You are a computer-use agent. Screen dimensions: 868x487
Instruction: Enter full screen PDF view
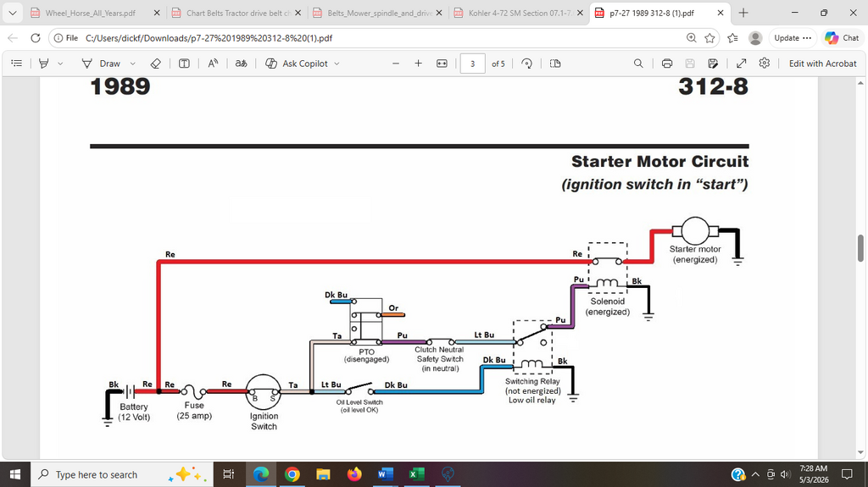741,64
